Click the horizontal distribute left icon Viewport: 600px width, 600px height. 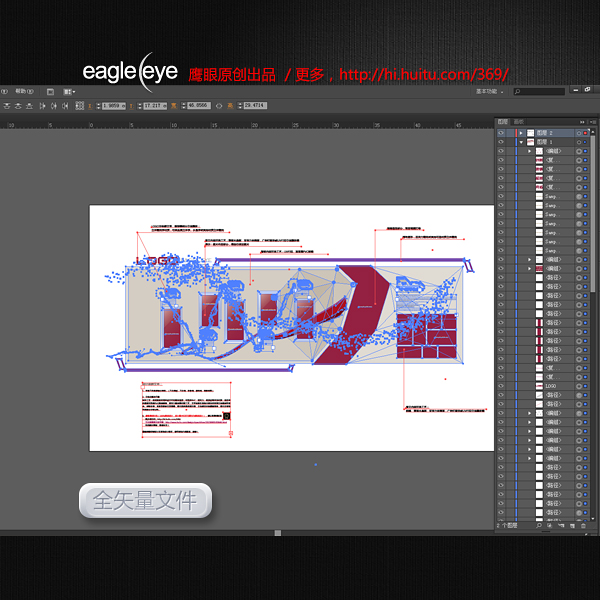click(x=42, y=106)
